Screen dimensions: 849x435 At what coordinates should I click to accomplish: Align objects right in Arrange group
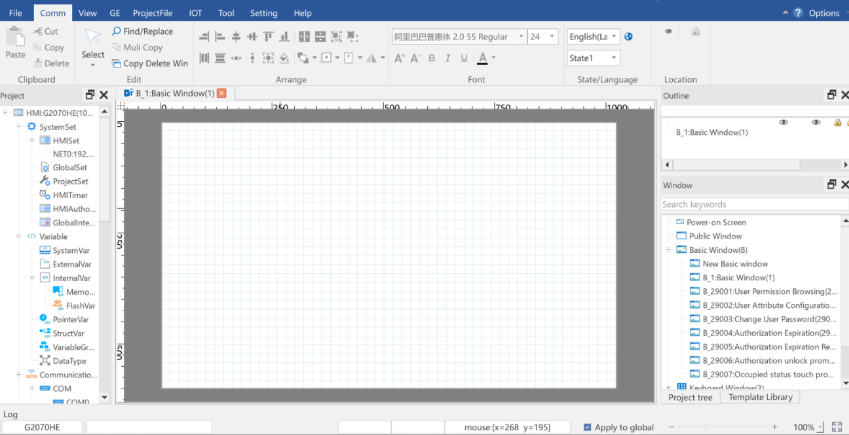tap(204, 37)
